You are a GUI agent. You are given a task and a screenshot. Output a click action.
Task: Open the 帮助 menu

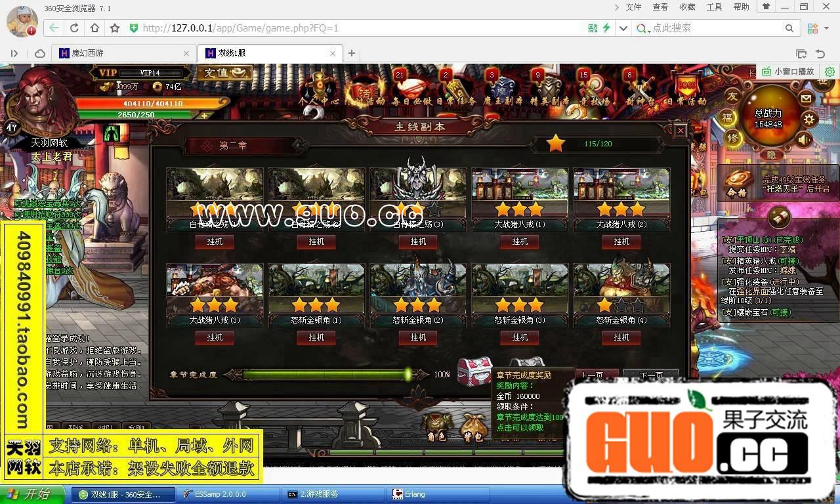(741, 7)
